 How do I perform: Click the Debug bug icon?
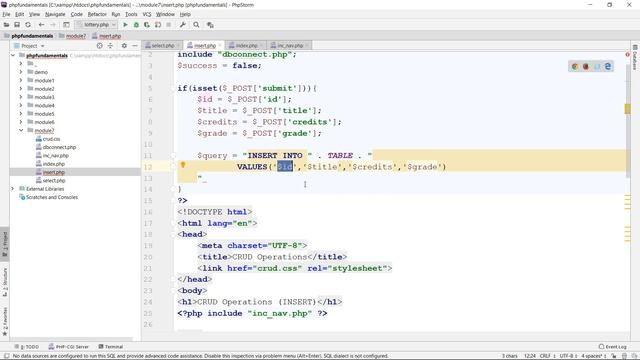tap(136, 25)
